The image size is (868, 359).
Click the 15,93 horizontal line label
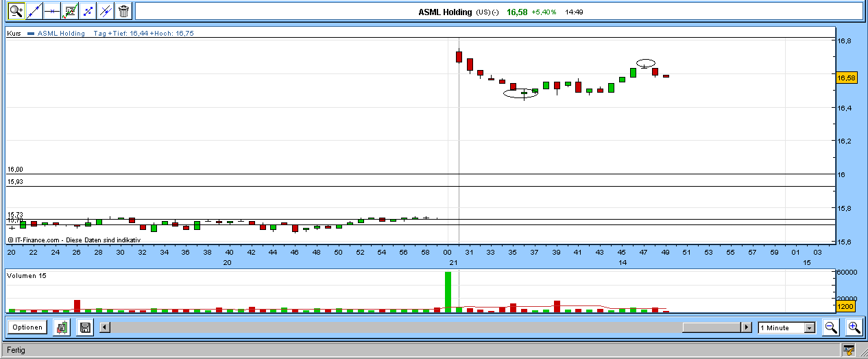[15, 182]
